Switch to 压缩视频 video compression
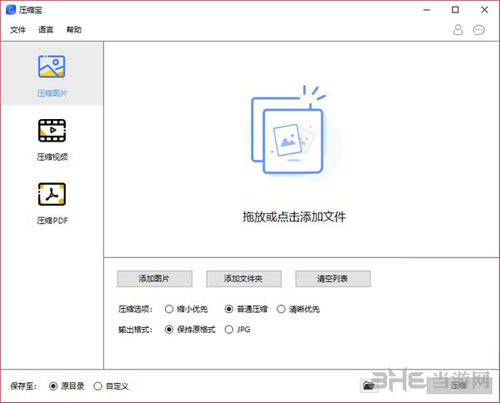The width and height of the screenshot is (500, 403). point(52,140)
